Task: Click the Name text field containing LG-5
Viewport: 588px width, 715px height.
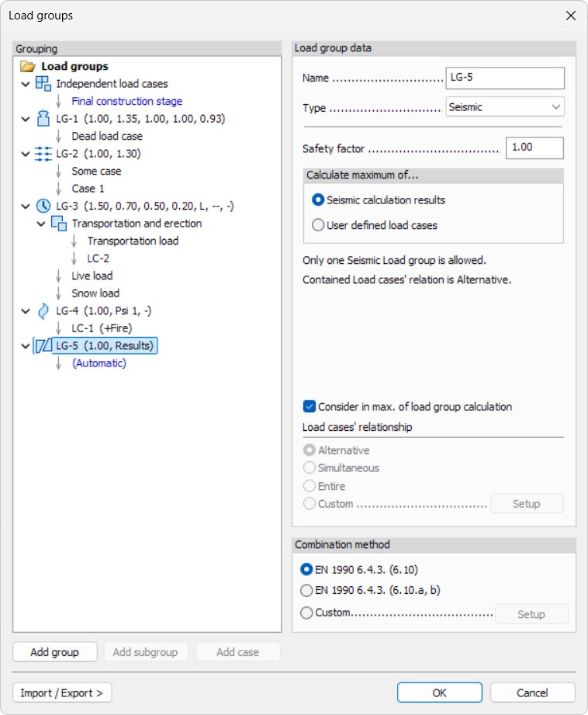Action: [505, 78]
